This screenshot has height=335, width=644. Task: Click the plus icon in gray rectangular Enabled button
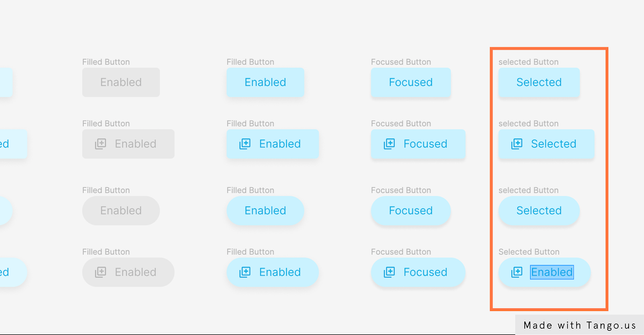tap(100, 144)
